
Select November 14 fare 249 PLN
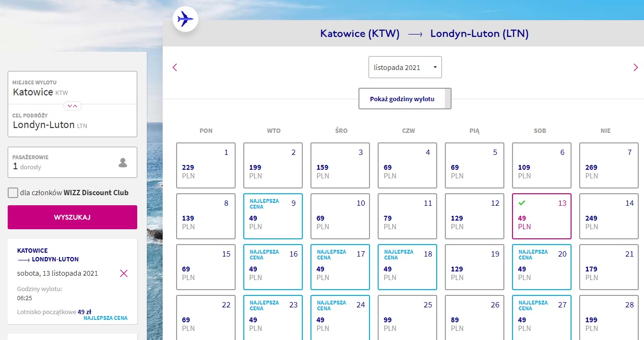[x=609, y=216]
